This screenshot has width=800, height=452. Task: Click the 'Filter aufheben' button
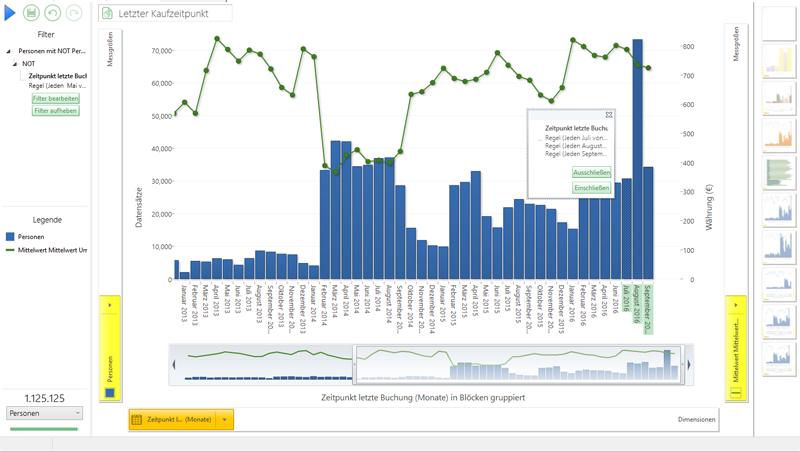pos(55,111)
